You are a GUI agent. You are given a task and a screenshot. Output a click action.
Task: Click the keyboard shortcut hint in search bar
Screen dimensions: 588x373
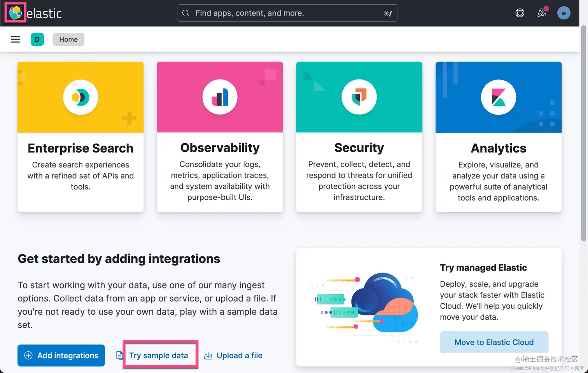[388, 13]
